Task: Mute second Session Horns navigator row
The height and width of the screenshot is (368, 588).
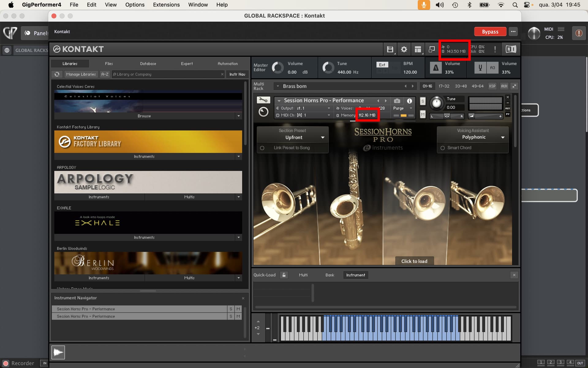Action: pyautogui.click(x=238, y=316)
